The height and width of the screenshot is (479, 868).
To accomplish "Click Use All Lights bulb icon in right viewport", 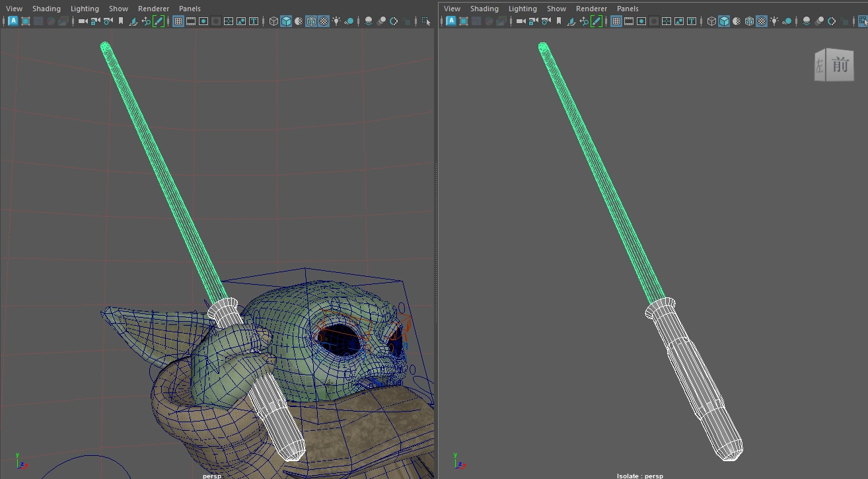I will coord(774,21).
